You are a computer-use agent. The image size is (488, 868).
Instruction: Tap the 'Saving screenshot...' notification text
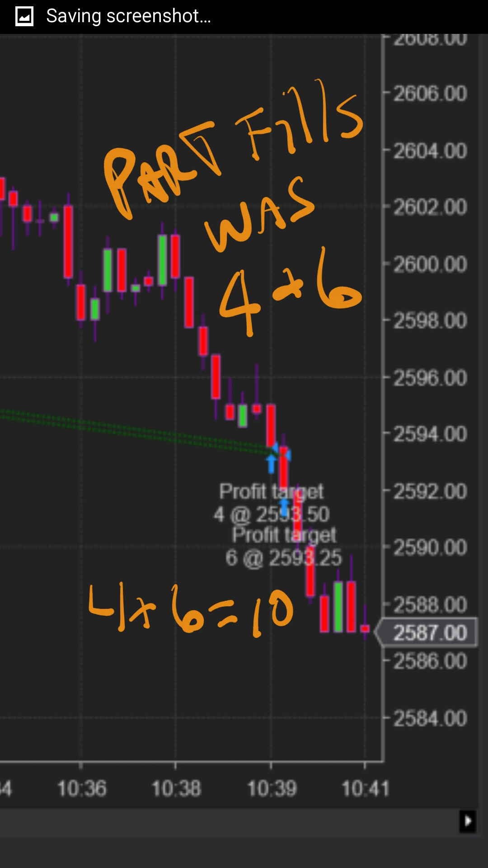coord(129,16)
